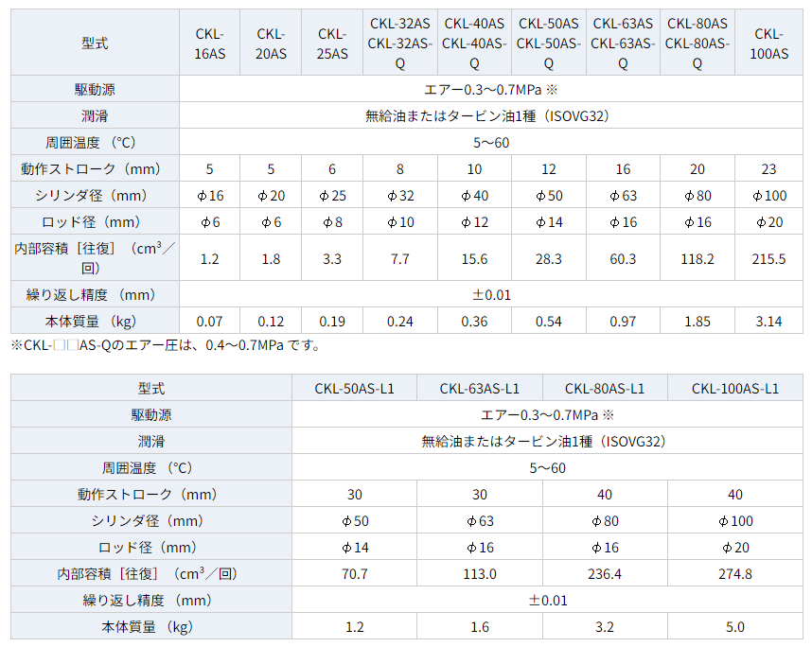The height and width of the screenshot is (647, 812).
Task: Select the φ14 rod diameter in the bottom table
Action: 354,547
